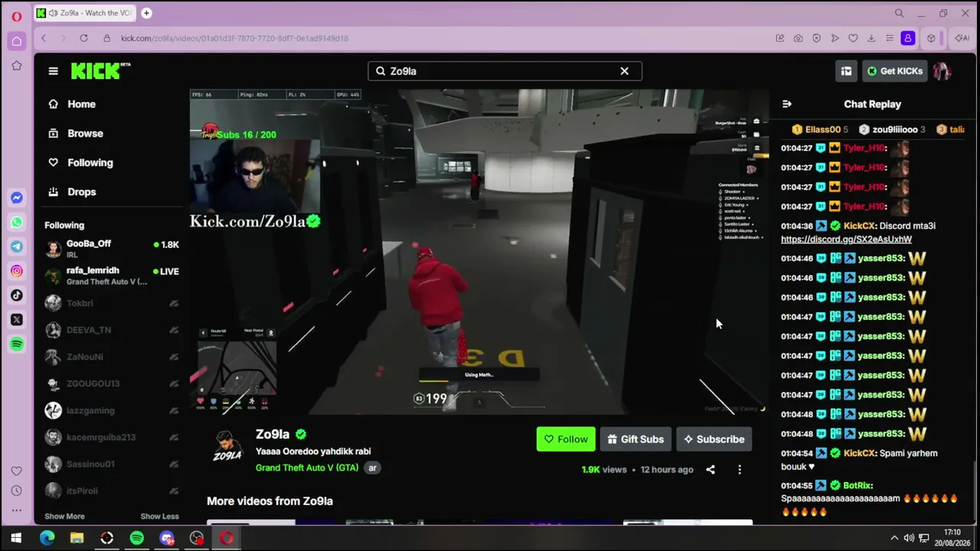980x551 pixels.
Task: Open the Opera AI assistant
Action: pos(962,38)
